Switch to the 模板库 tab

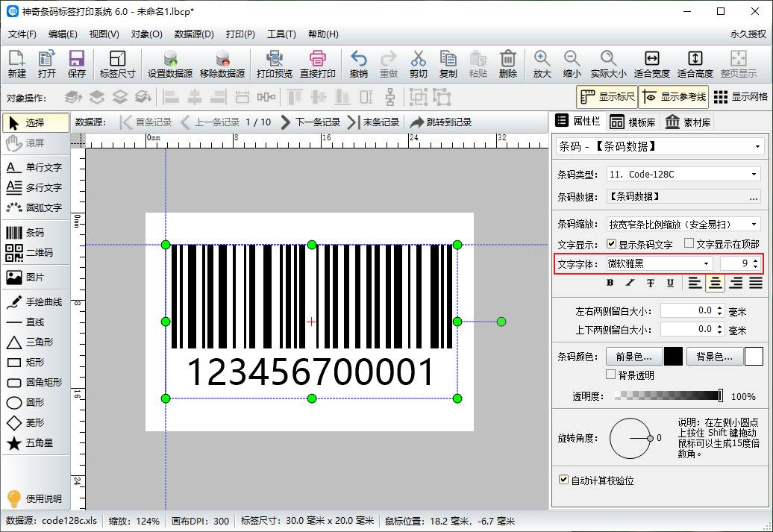633,122
